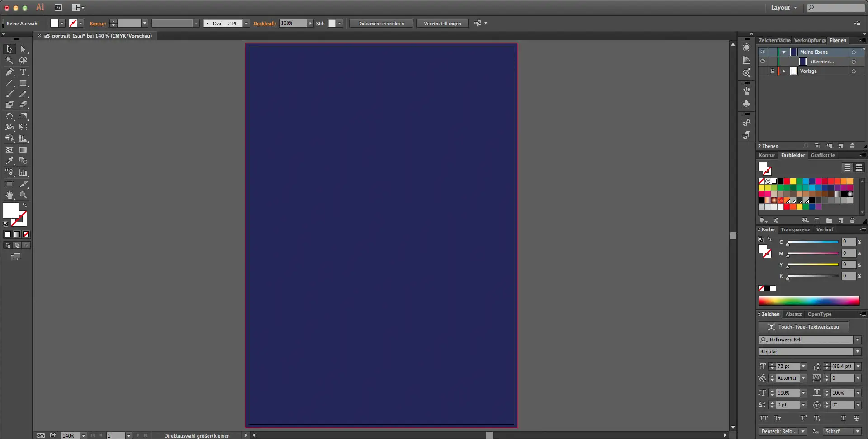Unlock the Vorlage layer

point(772,72)
